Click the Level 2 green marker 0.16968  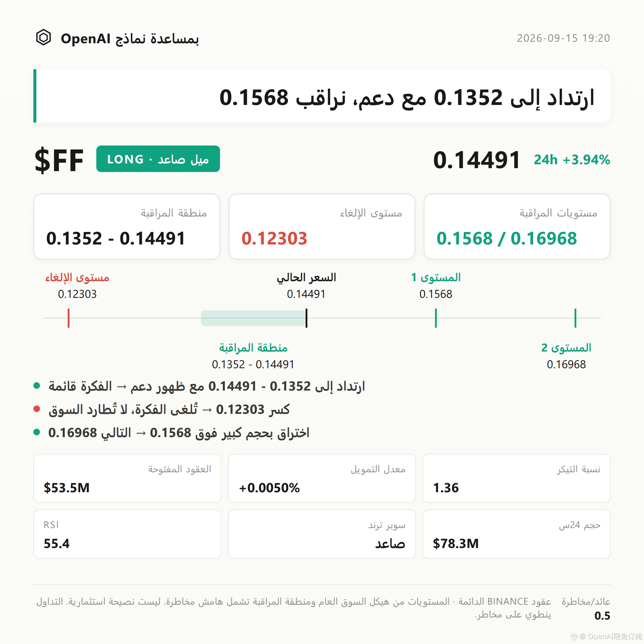575,318
